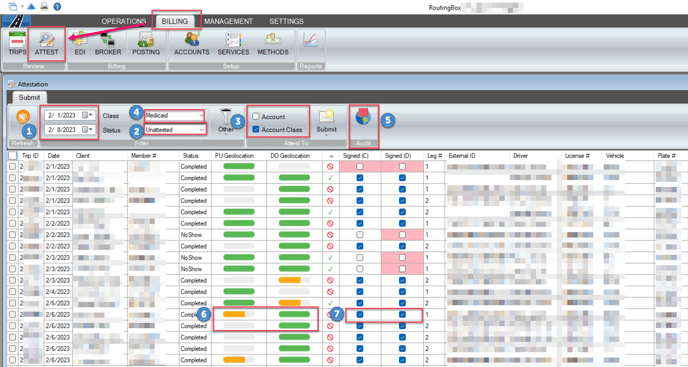The height and width of the screenshot is (367, 688).
Task: Open the BROKER billing icon
Action: (108, 43)
